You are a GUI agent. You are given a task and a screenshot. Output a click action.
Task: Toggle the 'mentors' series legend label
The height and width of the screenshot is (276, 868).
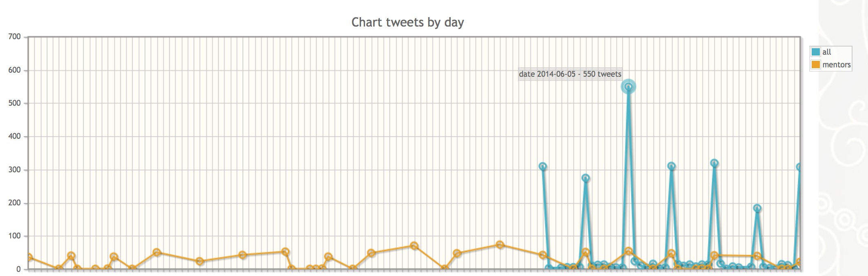click(x=836, y=65)
